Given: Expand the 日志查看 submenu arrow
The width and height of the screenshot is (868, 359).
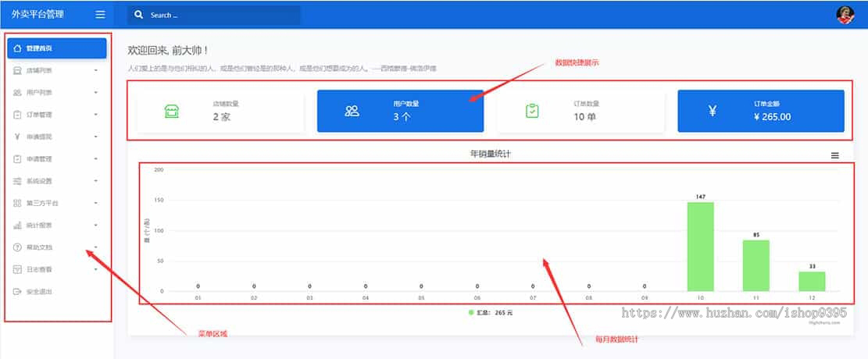Looking at the screenshot, I should point(96,269).
